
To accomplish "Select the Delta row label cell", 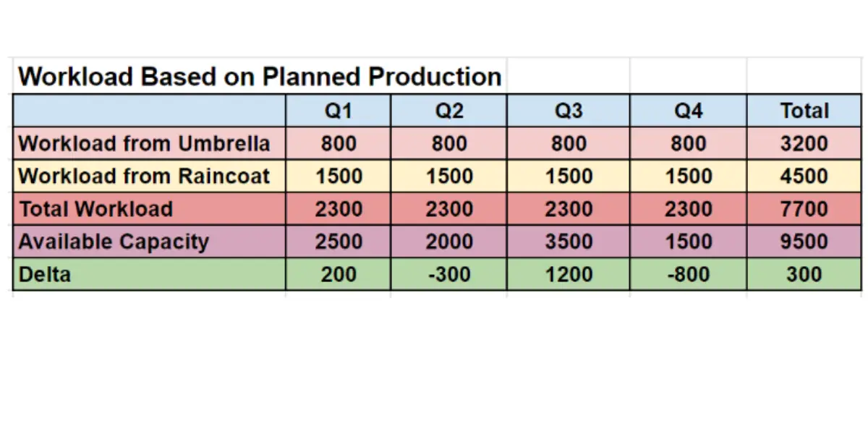I will point(149,274).
